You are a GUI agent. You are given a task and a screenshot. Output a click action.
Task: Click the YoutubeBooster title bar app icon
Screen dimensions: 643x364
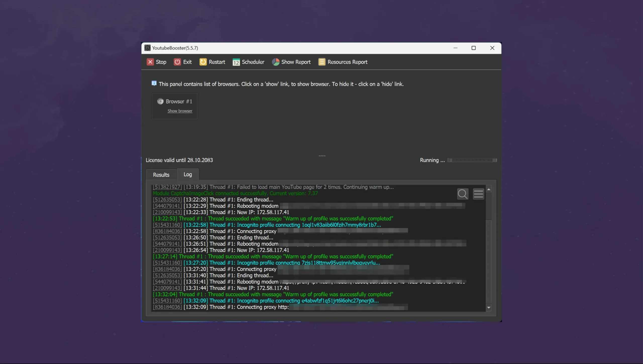(x=147, y=48)
